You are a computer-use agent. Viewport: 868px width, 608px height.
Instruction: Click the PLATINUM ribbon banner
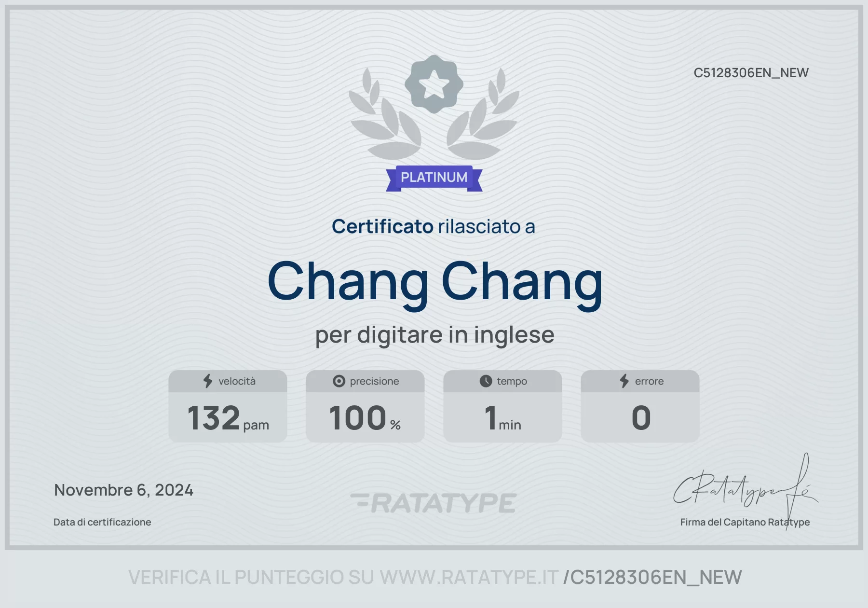(434, 179)
